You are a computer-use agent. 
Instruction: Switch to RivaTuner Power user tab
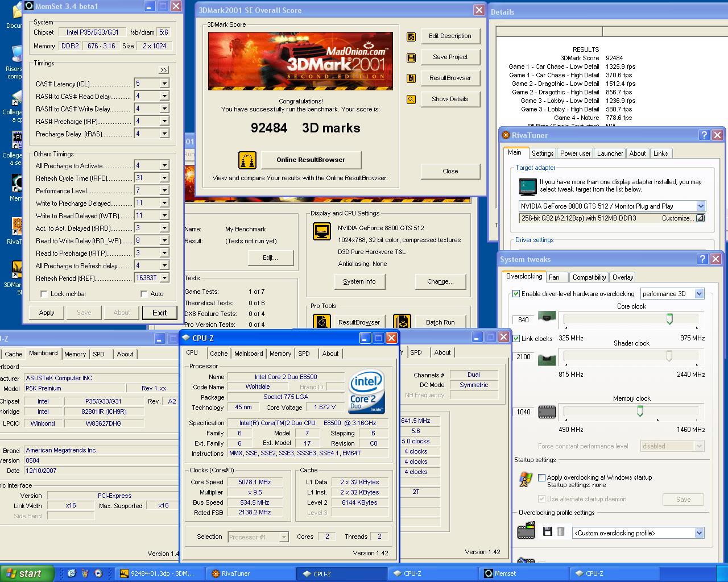[x=575, y=153]
